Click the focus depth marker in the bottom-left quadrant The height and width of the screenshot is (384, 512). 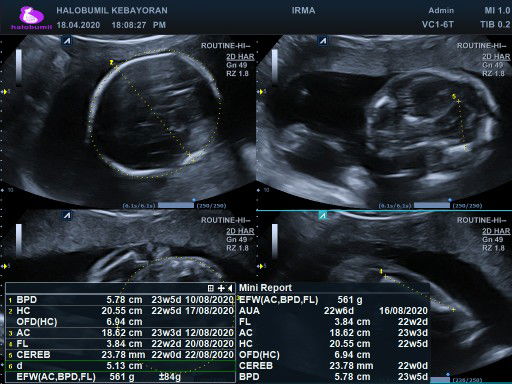[5, 266]
